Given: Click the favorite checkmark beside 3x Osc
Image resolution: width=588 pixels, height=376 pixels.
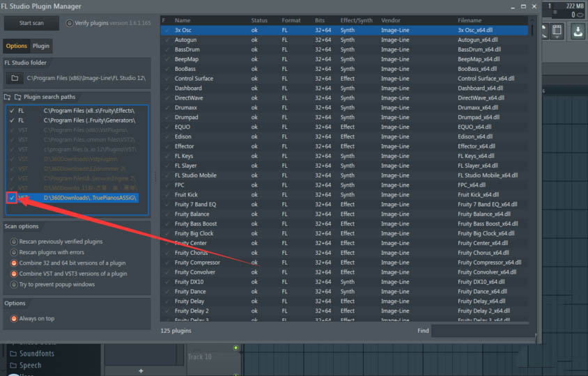Looking at the screenshot, I should coord(167,31).
